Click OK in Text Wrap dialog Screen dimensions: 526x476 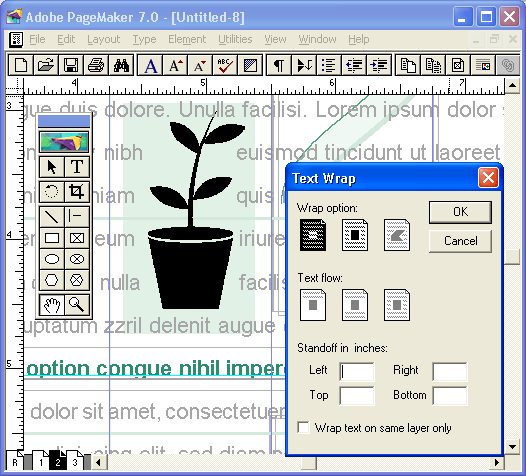click(x=460, y=212)
